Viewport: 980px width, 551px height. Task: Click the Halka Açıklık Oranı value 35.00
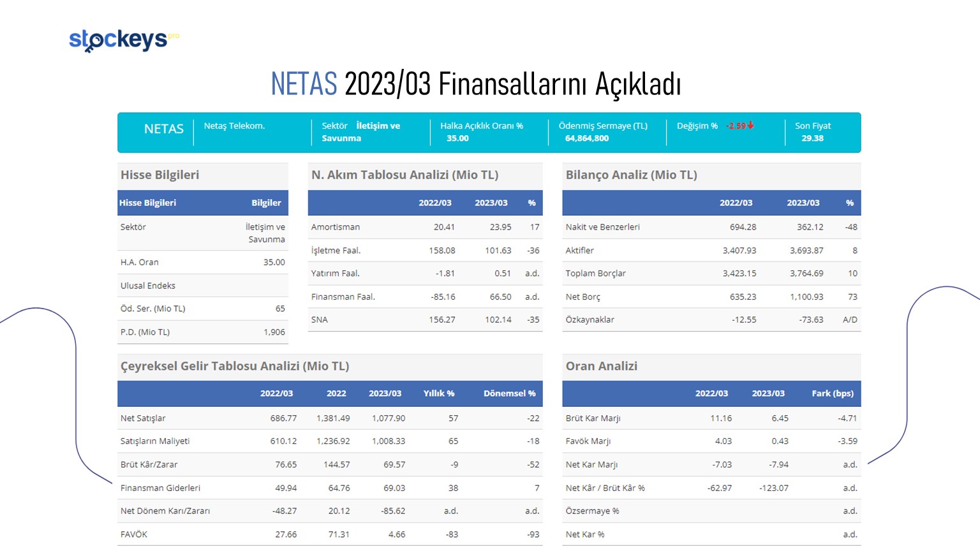tap(457, 138)
